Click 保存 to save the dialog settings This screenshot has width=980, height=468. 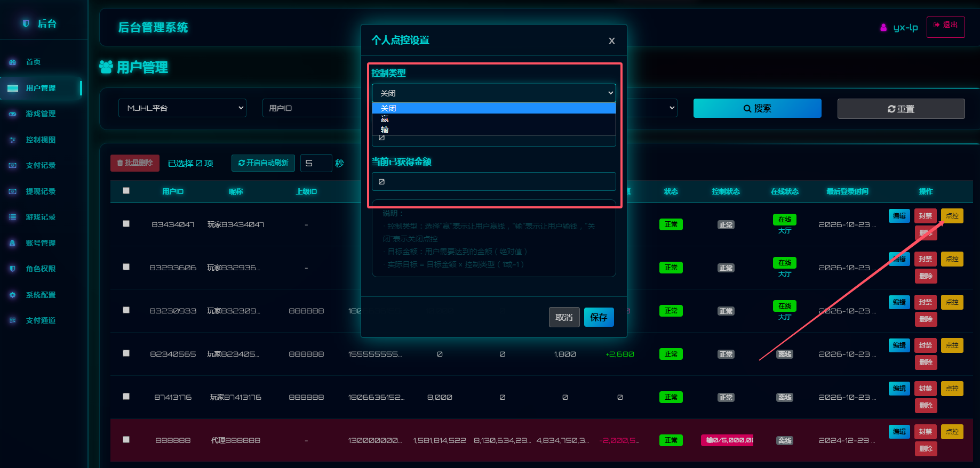[599, 317]
